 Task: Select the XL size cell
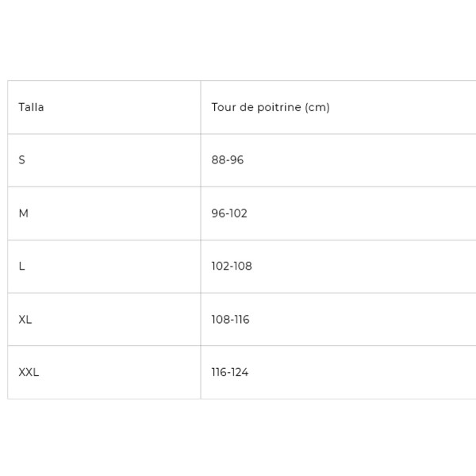coord(25,320)
